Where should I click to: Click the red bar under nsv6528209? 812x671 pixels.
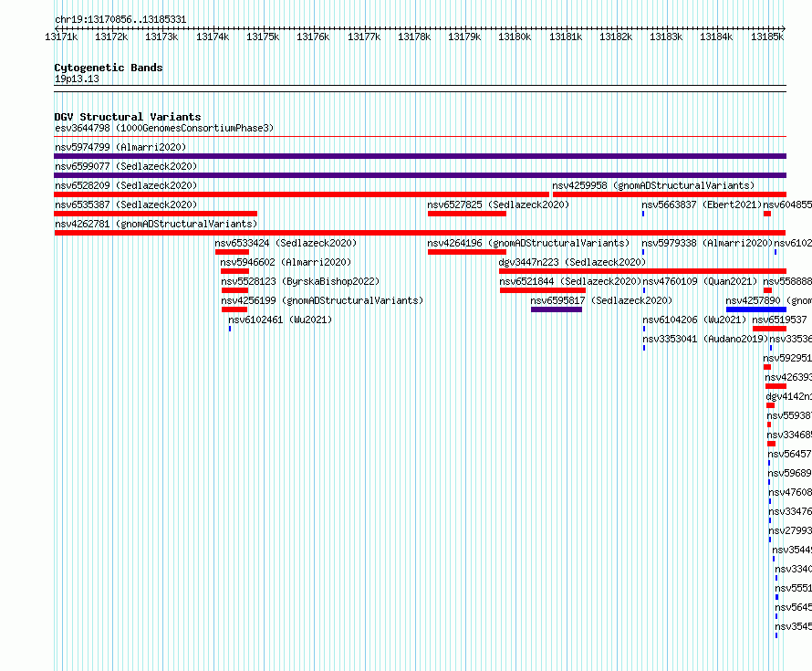coord(301,194)
